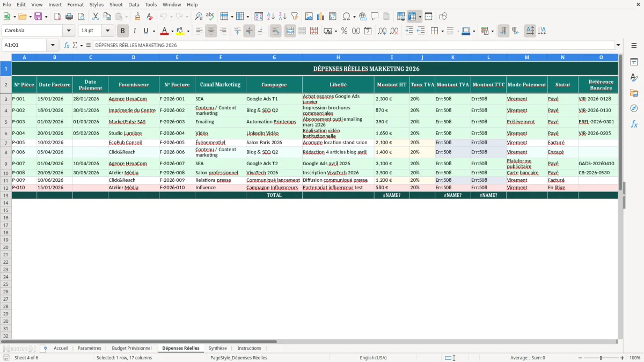Toggle Align Left button
This screenshot has height=362, width=644.
tap(199, 31)
